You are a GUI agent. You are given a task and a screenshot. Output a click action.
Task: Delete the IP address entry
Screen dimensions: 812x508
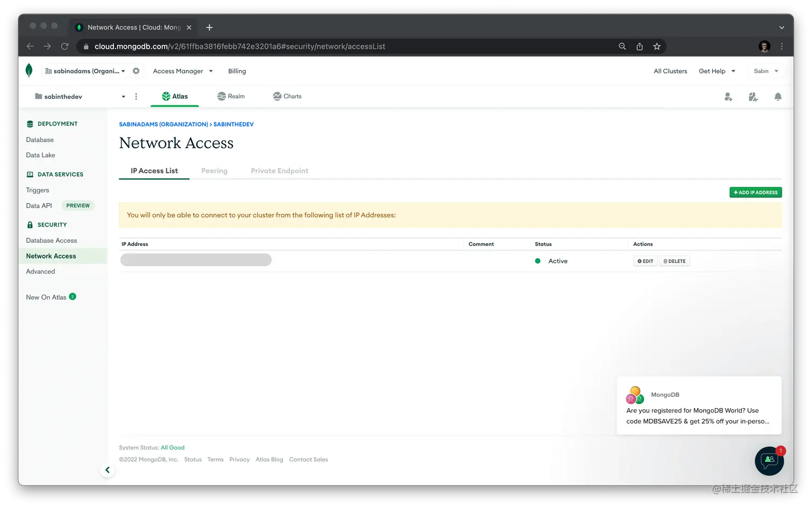[675, 261]
